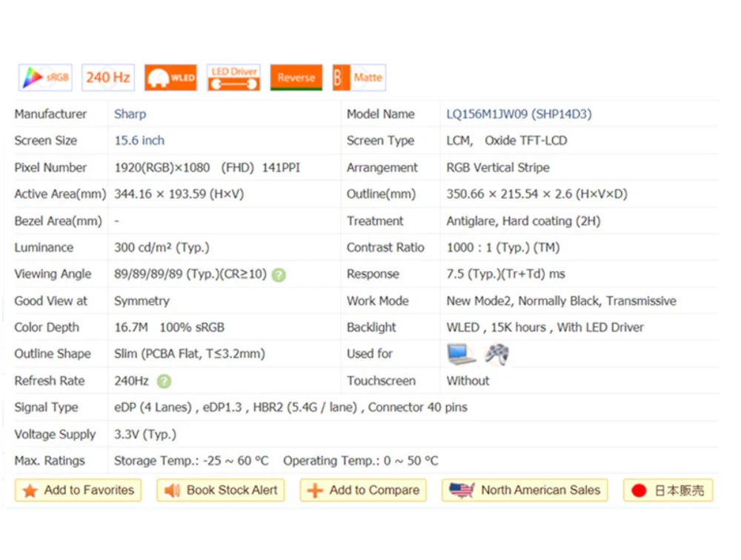
Task: Click the 240 Hz refresh rate badge
Action: (108, 78)
